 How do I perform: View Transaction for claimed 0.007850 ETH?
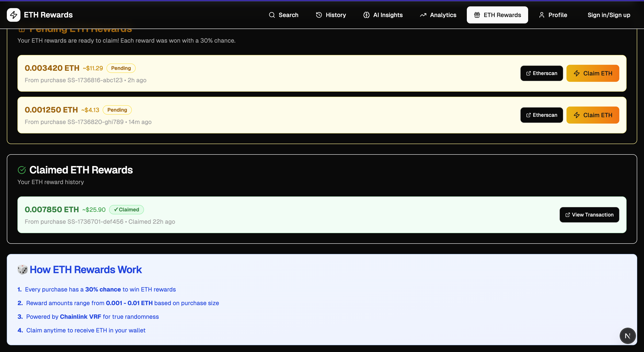click(589, 215)
